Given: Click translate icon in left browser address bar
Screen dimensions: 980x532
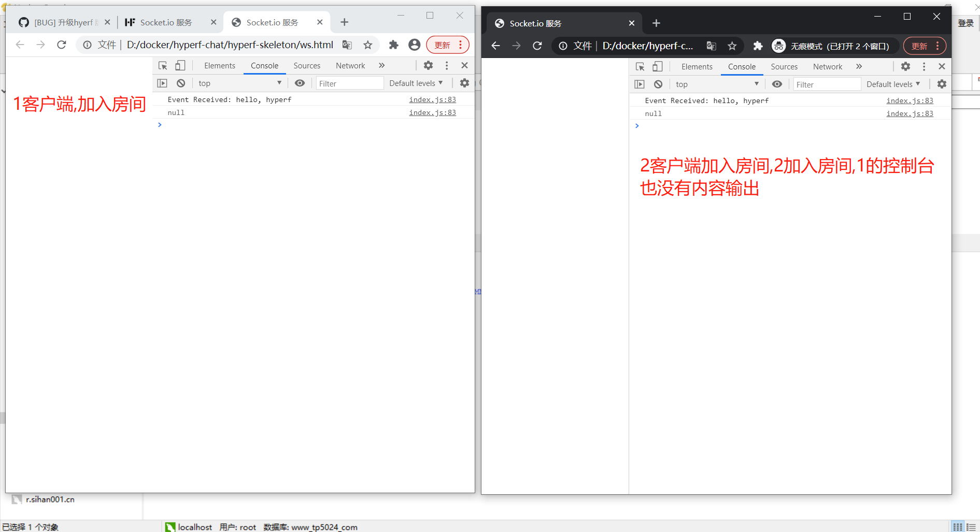Looking at the screenshot, I should pyautogui.click(x=347, y=45).
